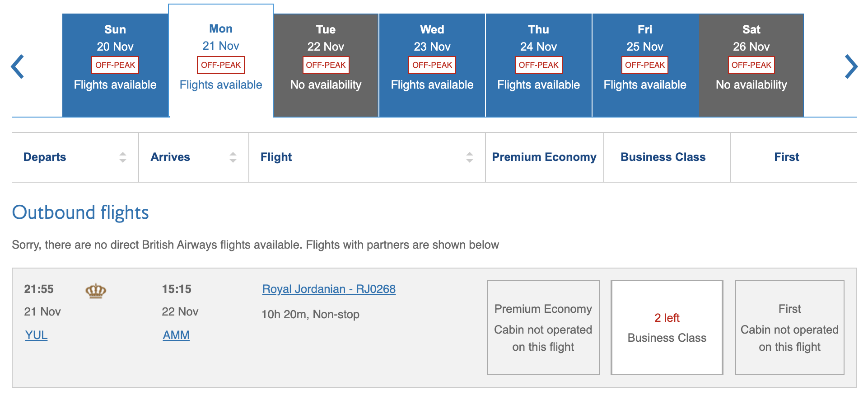Click the selected Mon 21 Nov tab
Viewport: 868px width, 396px height.
pyautogui.click(x=221, y=61)
